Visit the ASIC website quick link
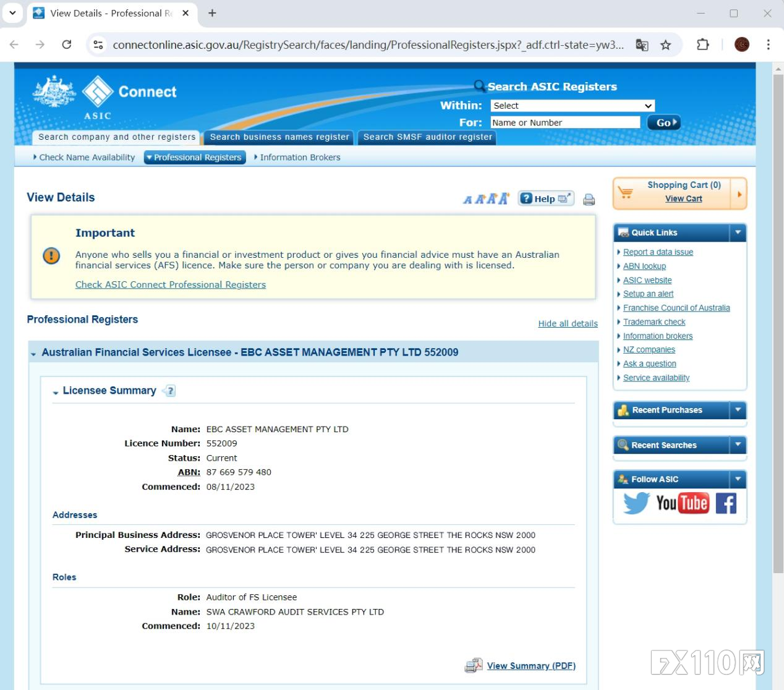The image size is (784, 690). tap(647, 280)
